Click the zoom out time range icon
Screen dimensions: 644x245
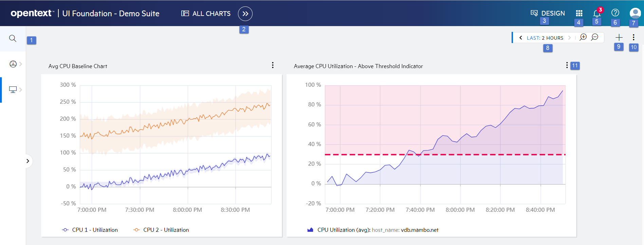click(595, 37)
